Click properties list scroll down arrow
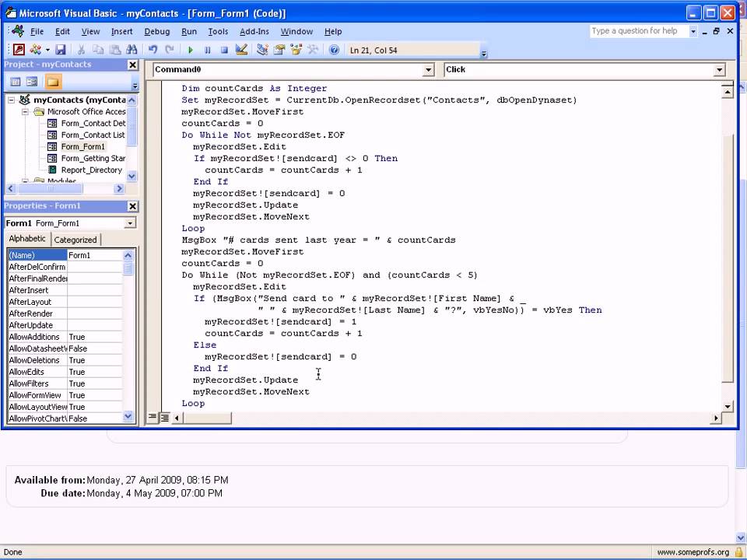Viewport: 747px width, 560px height. pyautogui.click(x=128, y=416)
